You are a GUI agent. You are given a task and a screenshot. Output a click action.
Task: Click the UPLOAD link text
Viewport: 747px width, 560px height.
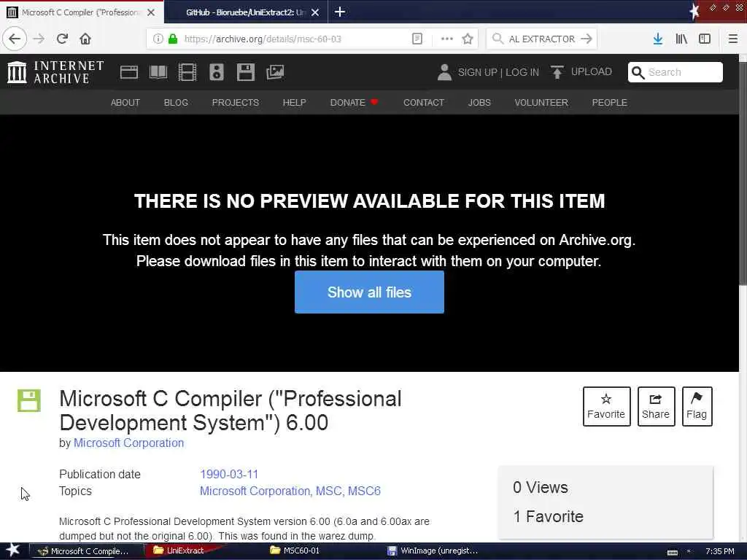click(591, 72)
